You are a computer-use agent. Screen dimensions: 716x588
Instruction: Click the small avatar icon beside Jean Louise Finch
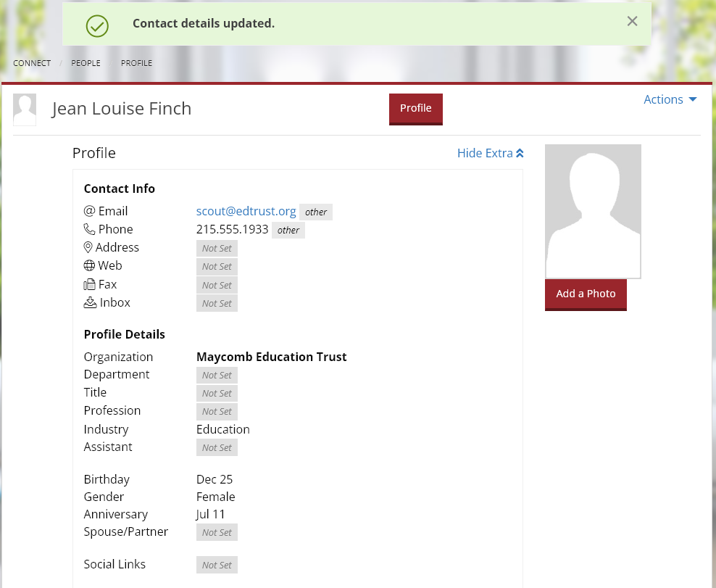pyautogui.click(x=25, y=109)
